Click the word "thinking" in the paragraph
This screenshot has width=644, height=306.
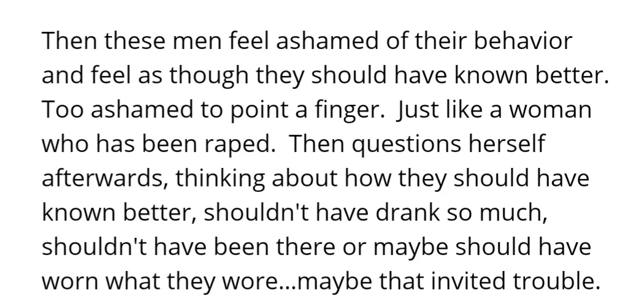[220, 179]
